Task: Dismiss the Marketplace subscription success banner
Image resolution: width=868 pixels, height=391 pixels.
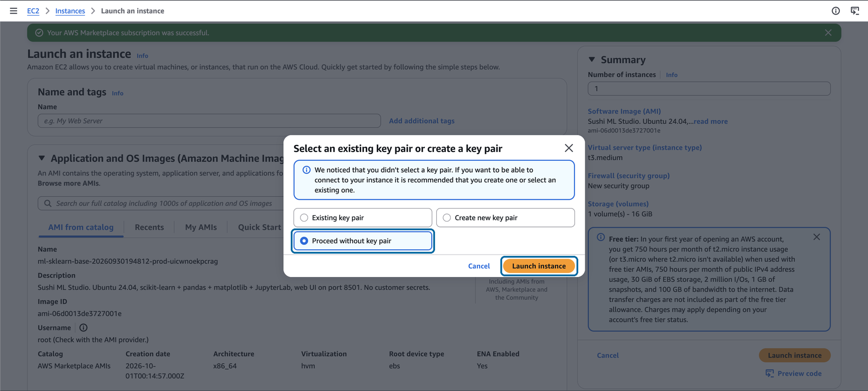Action: click(x=828, y=33)
